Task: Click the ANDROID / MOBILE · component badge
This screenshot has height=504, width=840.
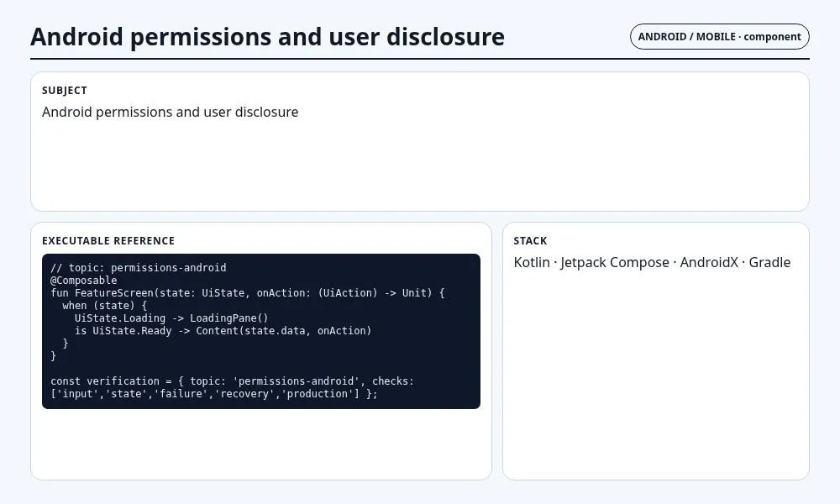Action: click(x=720, y=36)
